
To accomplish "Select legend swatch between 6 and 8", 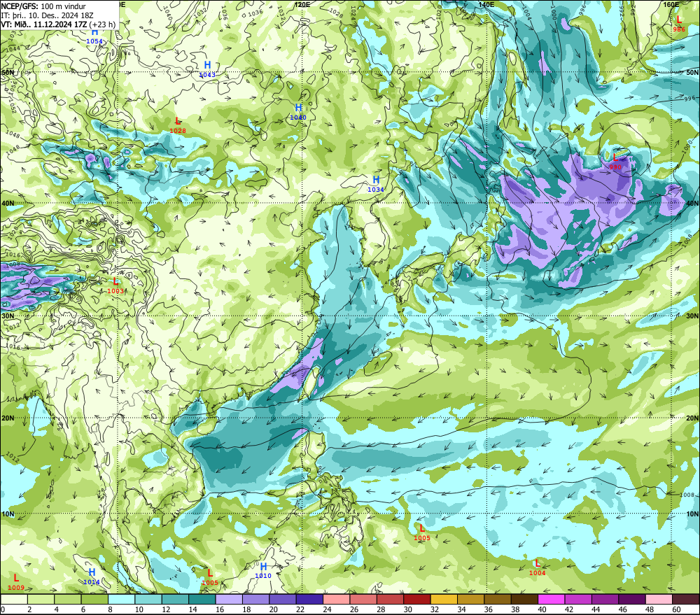I will [94, 600].
